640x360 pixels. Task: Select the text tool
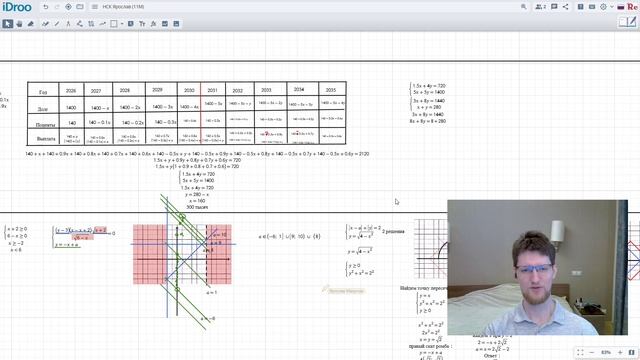142,24
